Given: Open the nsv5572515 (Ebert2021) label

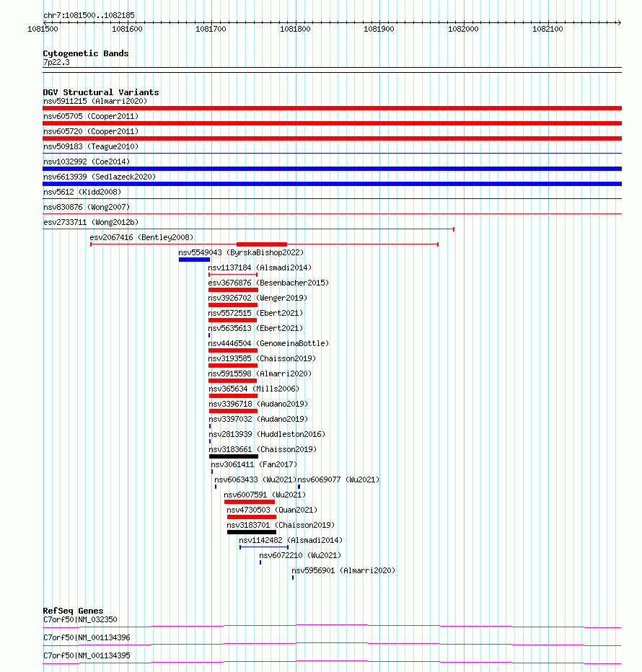Looking at the screenshot, I should [255, 313].
